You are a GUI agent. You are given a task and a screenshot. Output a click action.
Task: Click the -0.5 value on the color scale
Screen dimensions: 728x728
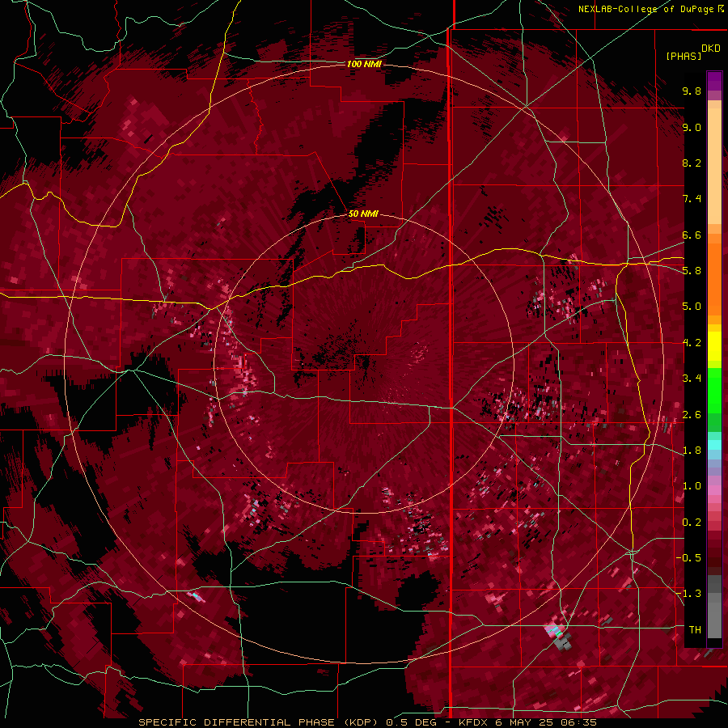click(689, 558)
